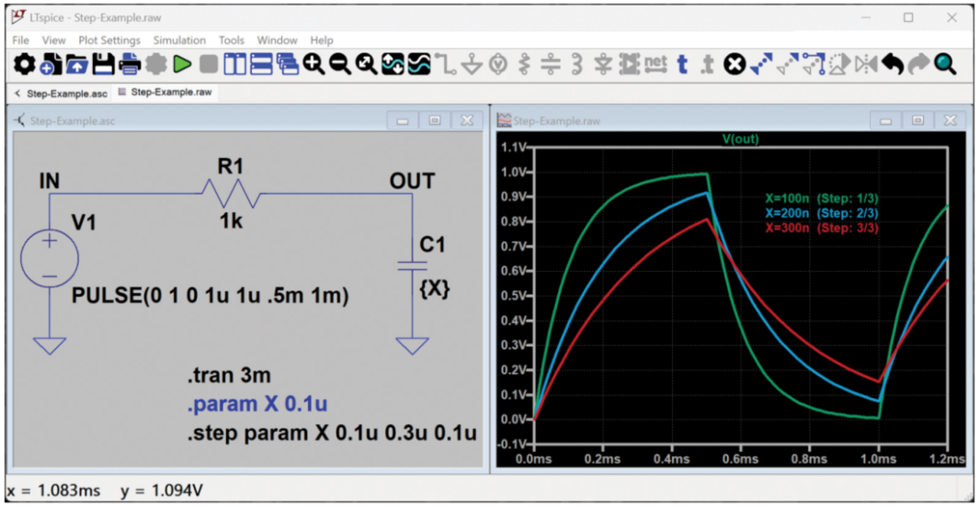Open the component chip library

tap(630, 63)
